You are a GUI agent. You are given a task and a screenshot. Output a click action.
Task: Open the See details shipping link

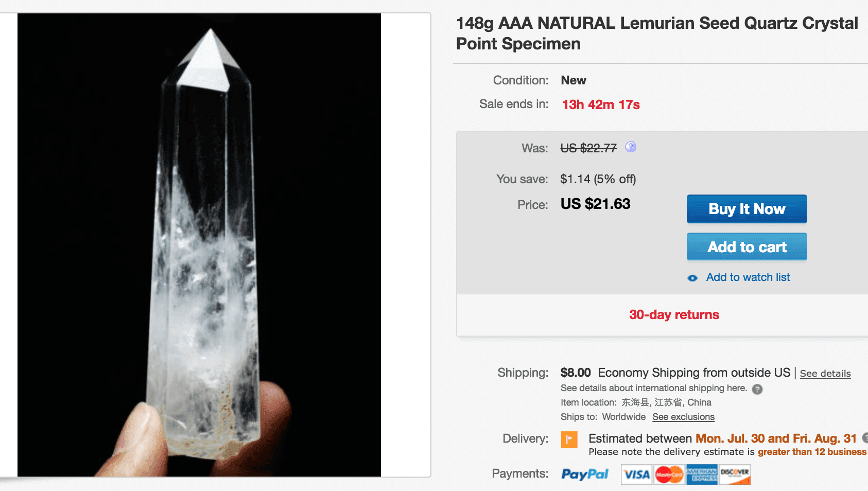click(x=825, y=374)
